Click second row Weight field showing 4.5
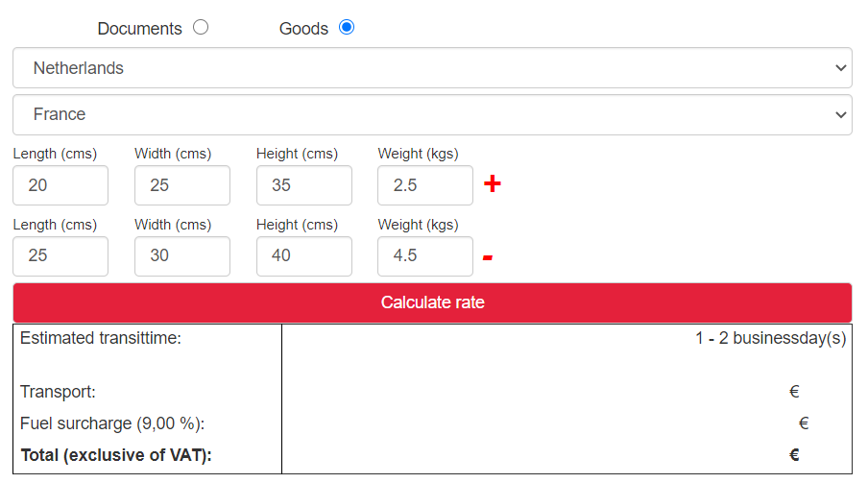The image size is (868, 483). [425, 256]
